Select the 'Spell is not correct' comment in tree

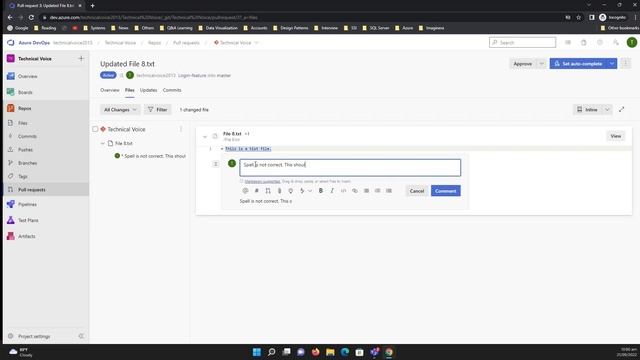tap(150, 156)
